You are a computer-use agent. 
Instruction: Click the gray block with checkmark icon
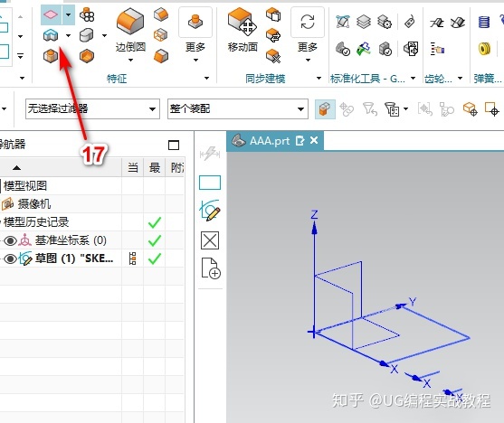coord(385,49)
